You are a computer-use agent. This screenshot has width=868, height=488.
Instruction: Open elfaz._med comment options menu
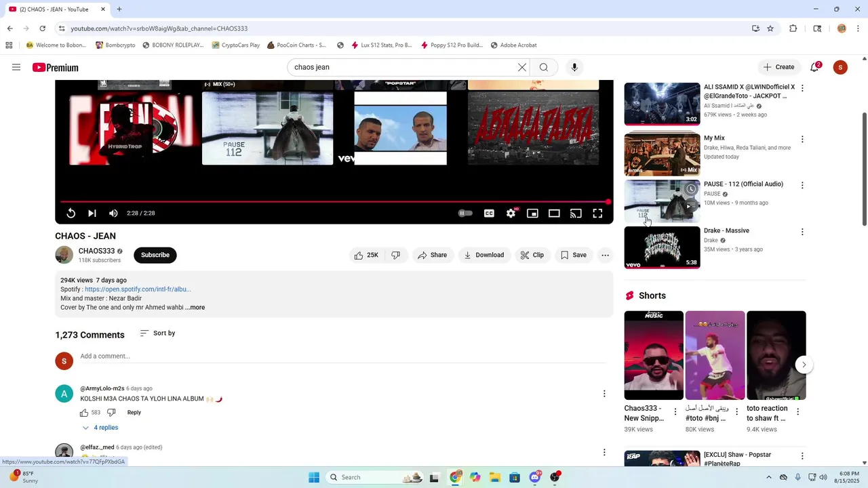[x=604, y=452]
